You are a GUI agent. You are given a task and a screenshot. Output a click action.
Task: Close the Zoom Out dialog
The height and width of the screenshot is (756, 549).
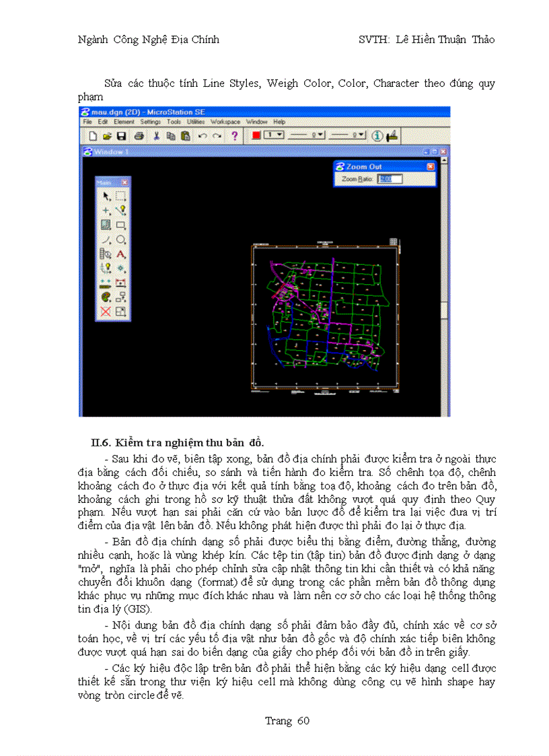point(431,166)
